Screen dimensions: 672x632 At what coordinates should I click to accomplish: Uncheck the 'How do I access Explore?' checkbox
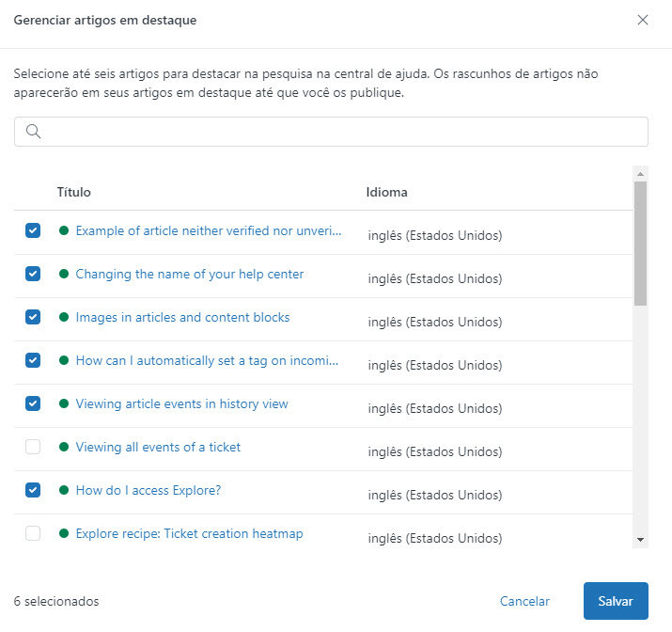coord(33,490)
